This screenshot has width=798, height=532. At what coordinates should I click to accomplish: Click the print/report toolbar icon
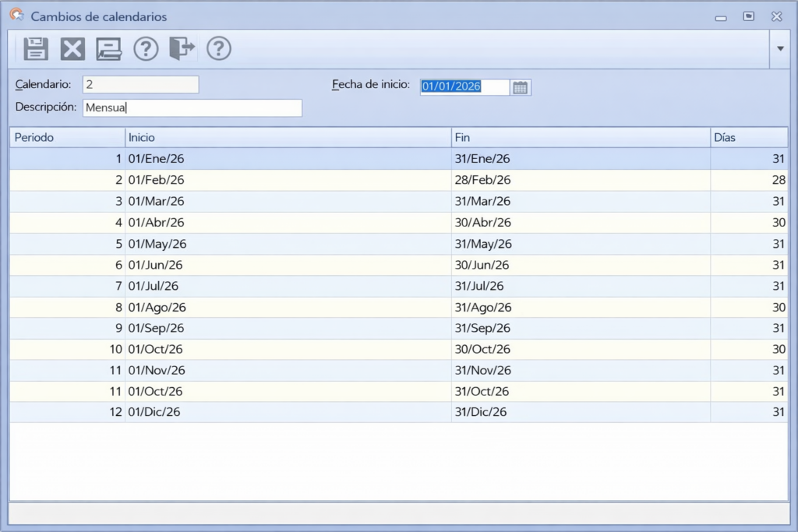[x=109, y=49]
